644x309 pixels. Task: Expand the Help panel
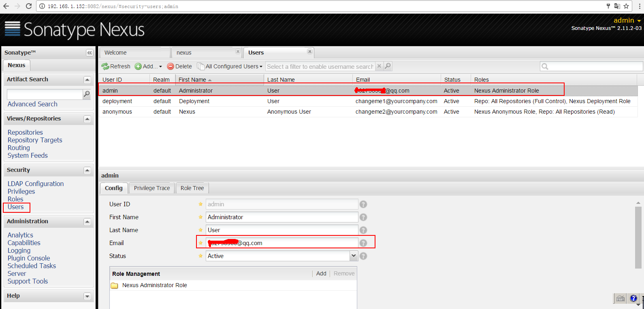87,296
